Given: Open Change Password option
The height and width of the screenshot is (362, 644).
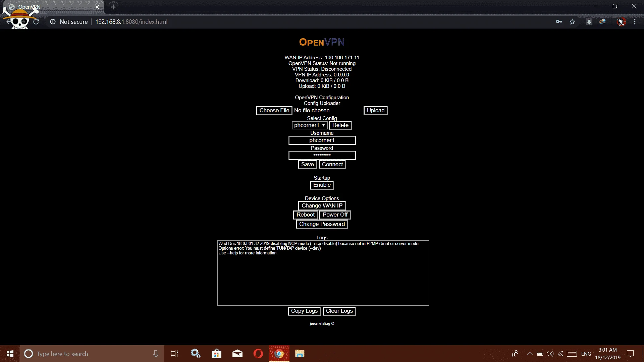Looking at the screenshot, I should coord(322,224).
